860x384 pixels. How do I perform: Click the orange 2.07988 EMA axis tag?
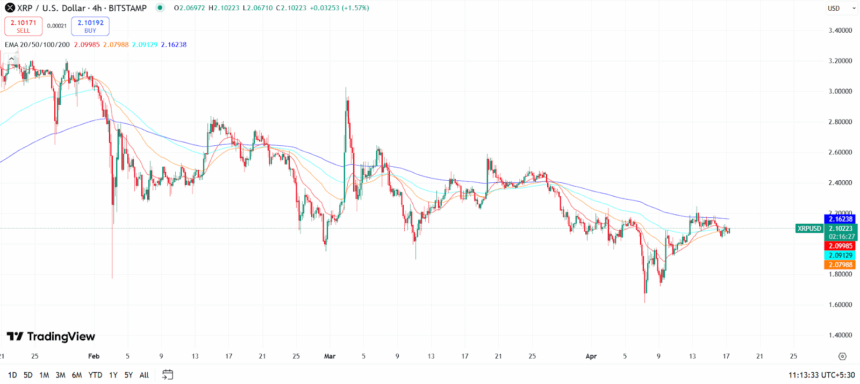(x=840, y=264)
